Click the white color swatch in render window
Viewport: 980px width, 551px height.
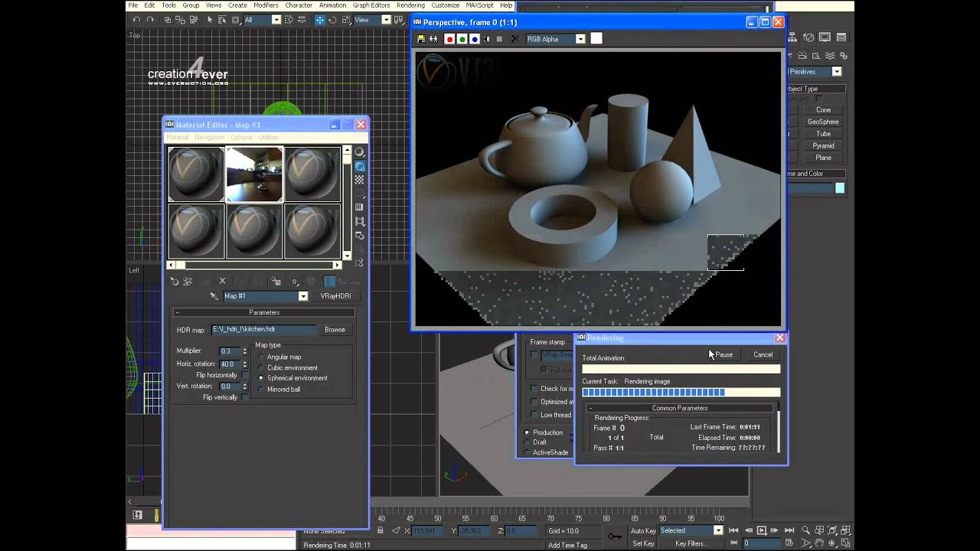click(x=596, y=39)
